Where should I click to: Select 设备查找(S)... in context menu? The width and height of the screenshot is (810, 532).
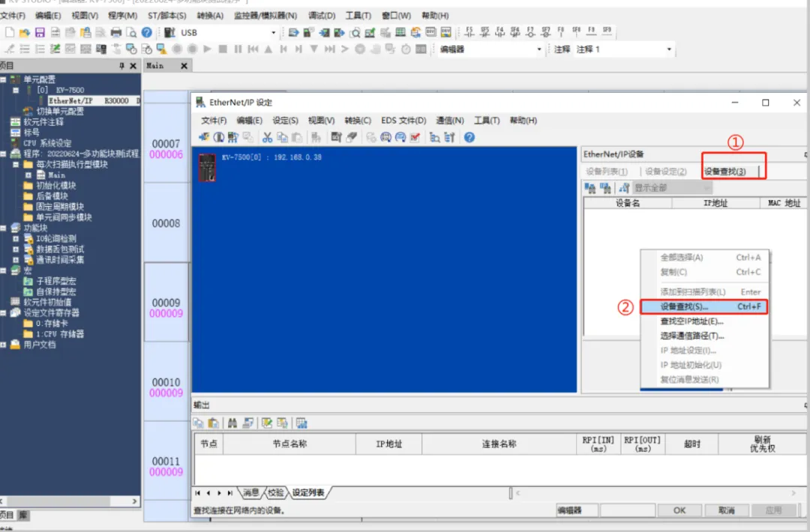pyautogui.click(x=684, y=307)
